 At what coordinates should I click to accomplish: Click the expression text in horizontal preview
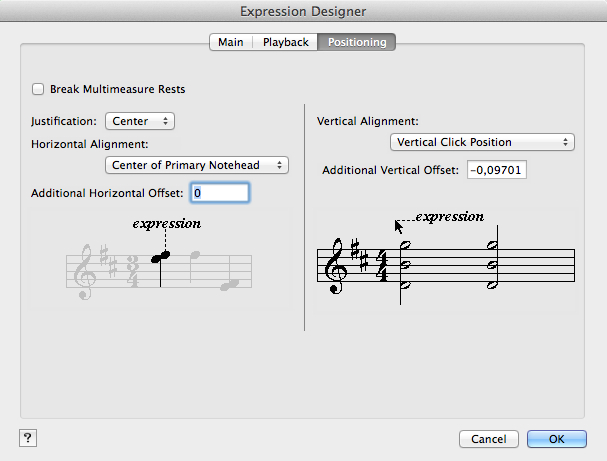pyautogui.click(x=166, y=223)
